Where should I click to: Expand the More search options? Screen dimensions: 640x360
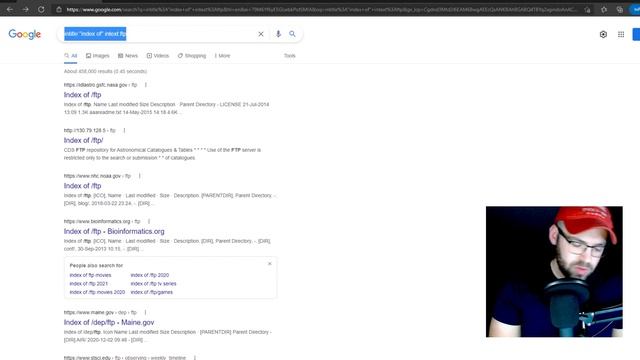point(222,56)
